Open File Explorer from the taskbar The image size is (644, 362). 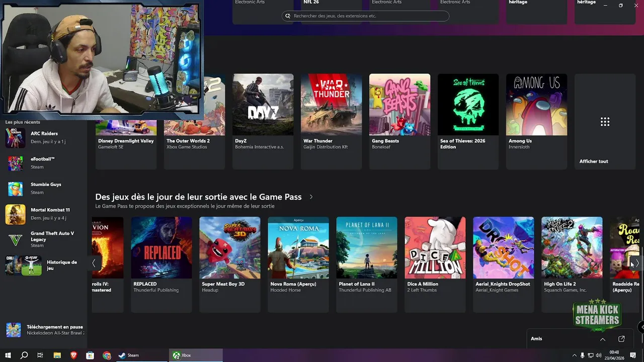(x=57, y=355)
